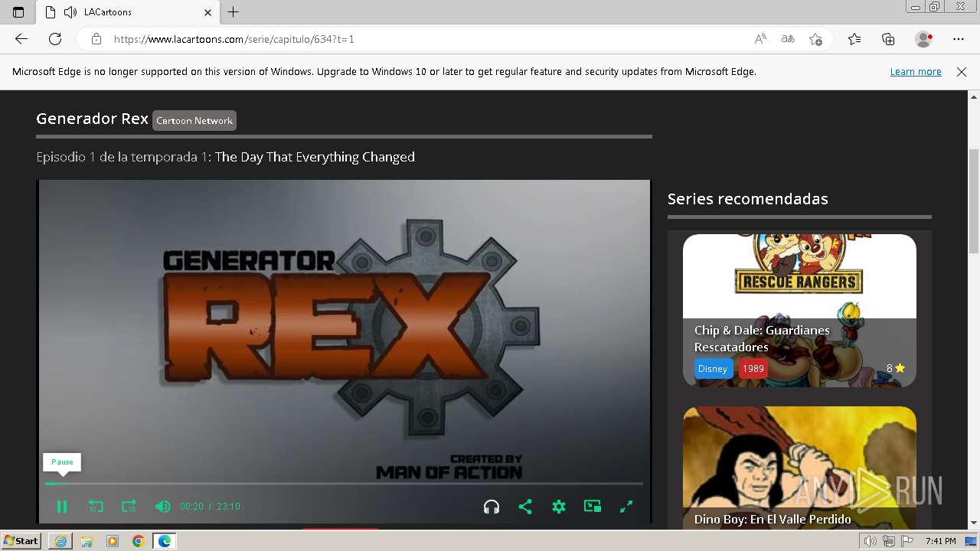The image size is (980, 551).
Task: Select the LACartoons tab
Action: 127,12
